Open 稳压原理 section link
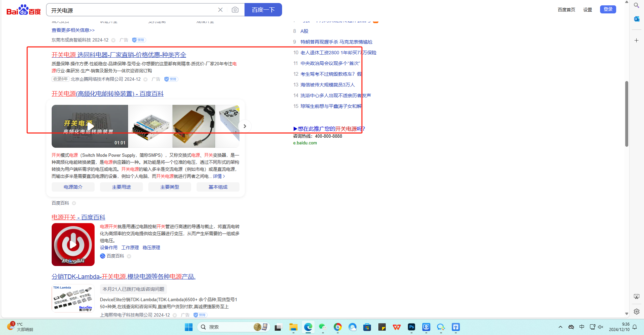The image size is (644, 335). click(x=151, y=248)
